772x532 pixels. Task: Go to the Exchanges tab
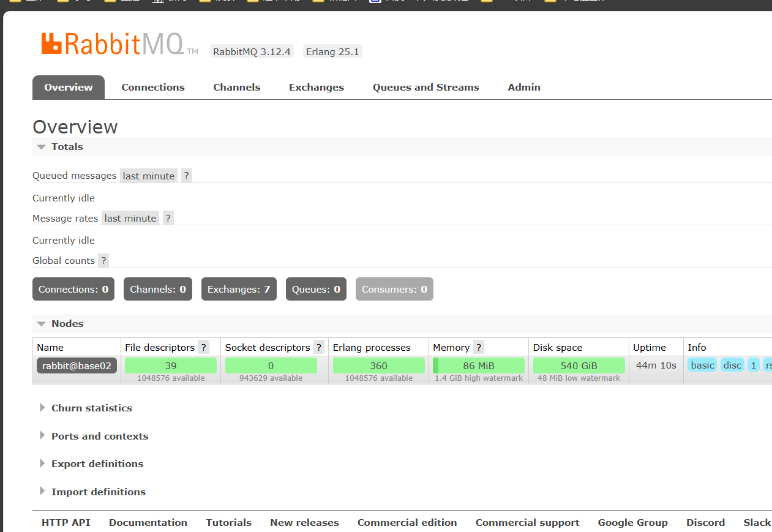point(317,88)
